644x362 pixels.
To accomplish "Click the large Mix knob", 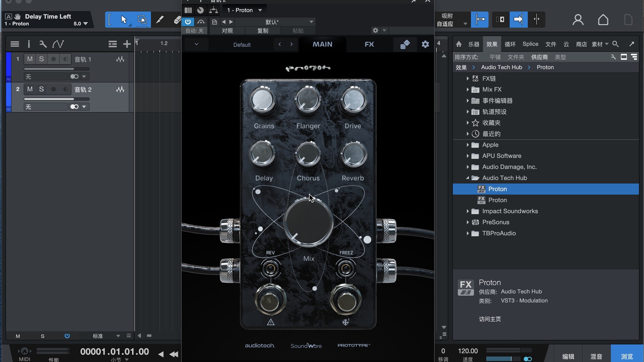I will point(308,222).
